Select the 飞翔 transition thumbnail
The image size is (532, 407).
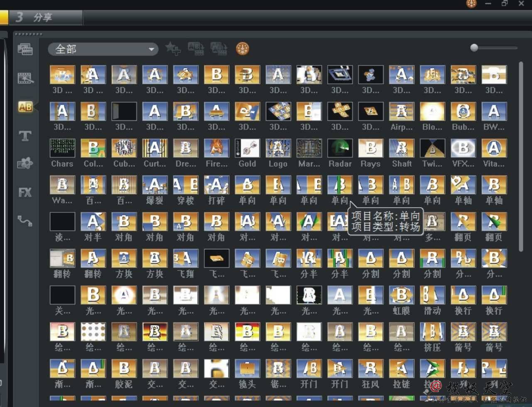tap(186, 258)
